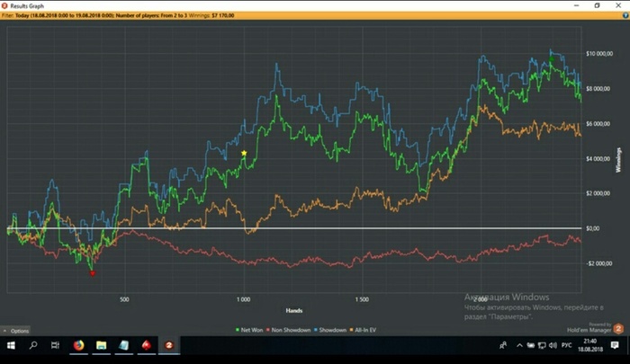Viewport: 630px width, 364px height.
Task: Click Hold'em Manager 2 taskbar icon
Action: pyautogui.click(x=169, y=345)
